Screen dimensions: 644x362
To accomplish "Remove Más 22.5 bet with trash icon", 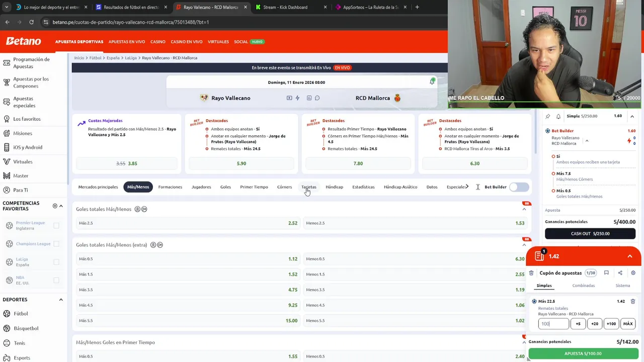I will [x=633, y=301].
